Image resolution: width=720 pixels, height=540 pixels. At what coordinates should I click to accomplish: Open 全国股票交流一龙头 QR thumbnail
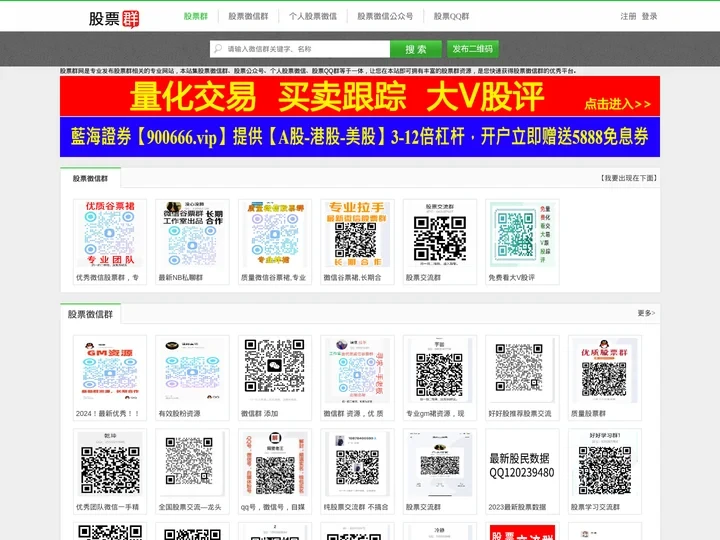pos(192,464)
